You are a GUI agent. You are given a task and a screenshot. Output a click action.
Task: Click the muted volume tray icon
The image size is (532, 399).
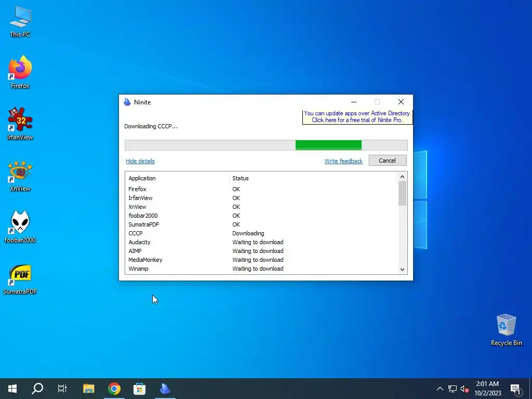point(464,389)
